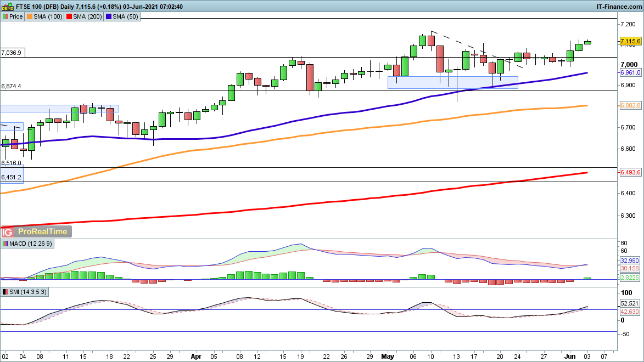Viewport: 644px width, 362px height.
Task: Click the IG logo in the watermark
Action: coord(12,231)
